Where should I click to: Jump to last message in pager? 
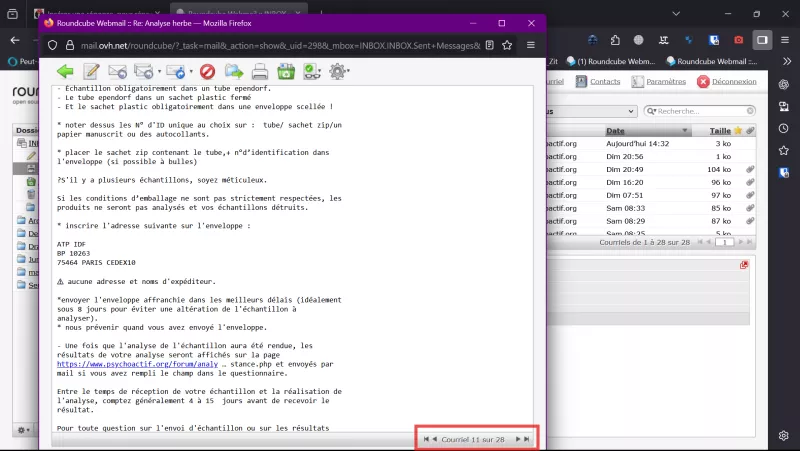point(527,439)
